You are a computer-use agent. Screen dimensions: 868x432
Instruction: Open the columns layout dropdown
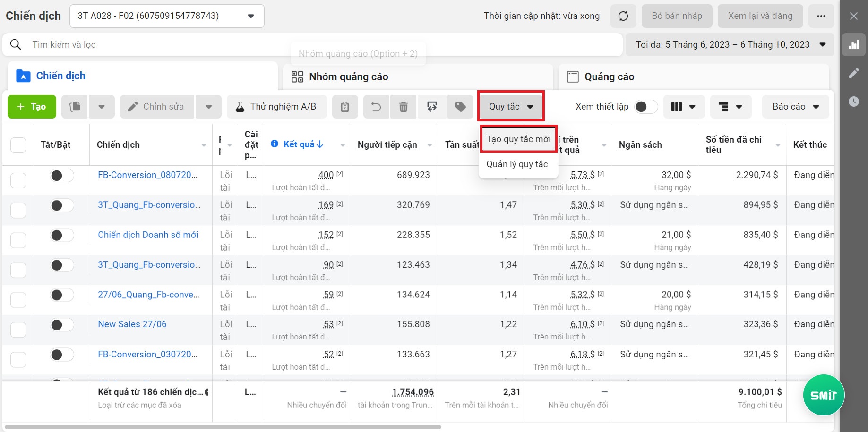point(684,107)
